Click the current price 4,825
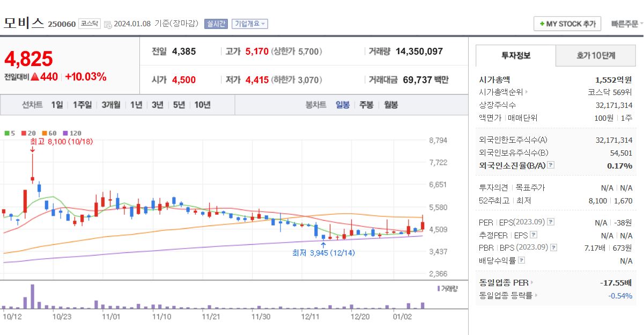Image resolution: width=644 pixels, height=335 pixels. 28,59
